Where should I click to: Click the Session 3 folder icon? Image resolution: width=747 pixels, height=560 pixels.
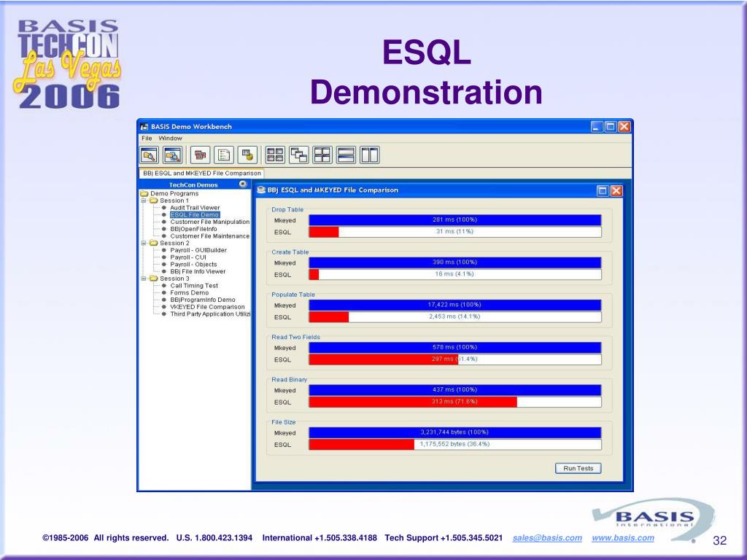[x=153, y=279]
